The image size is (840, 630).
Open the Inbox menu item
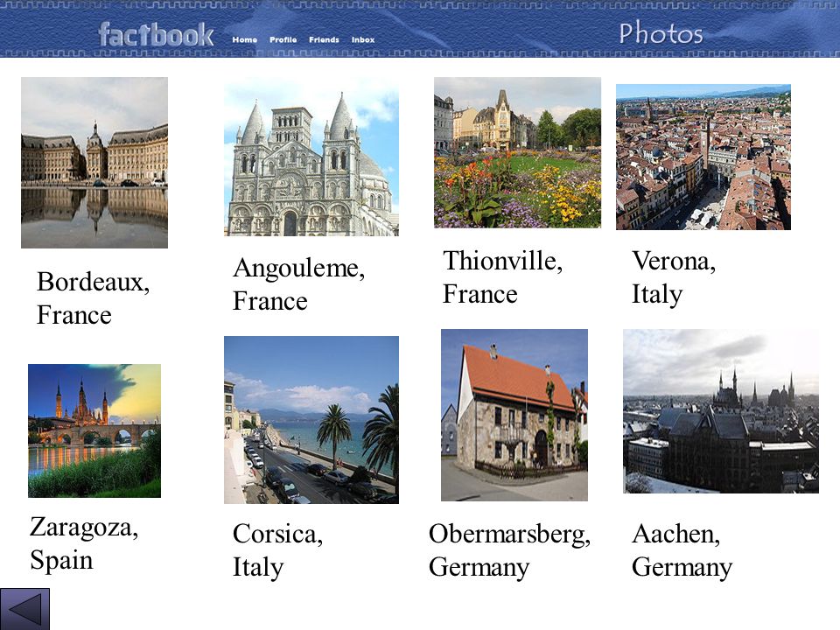tap(362, 39)
